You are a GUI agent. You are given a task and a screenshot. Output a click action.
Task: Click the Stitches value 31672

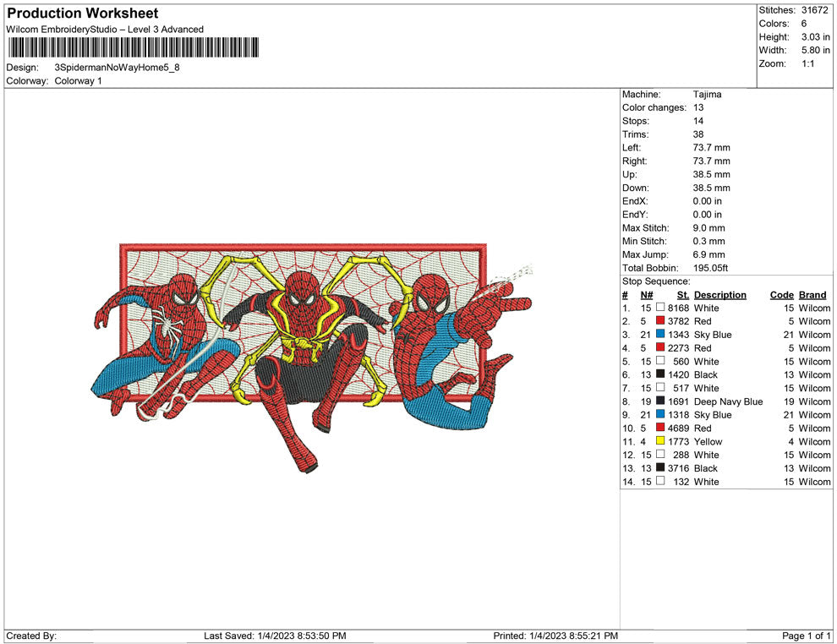[x=814, y=10]
